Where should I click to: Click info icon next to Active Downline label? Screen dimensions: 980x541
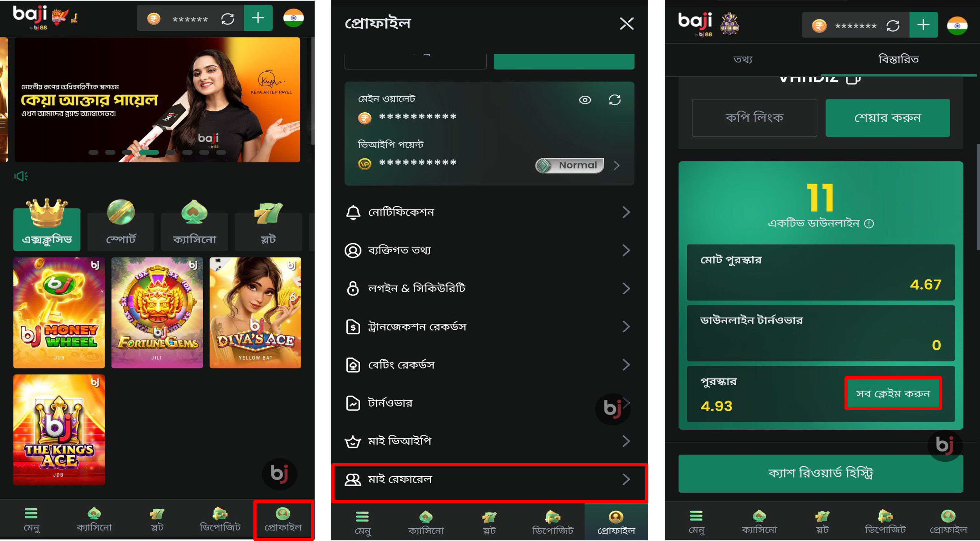pyautogui.click(x=869, y=223)
